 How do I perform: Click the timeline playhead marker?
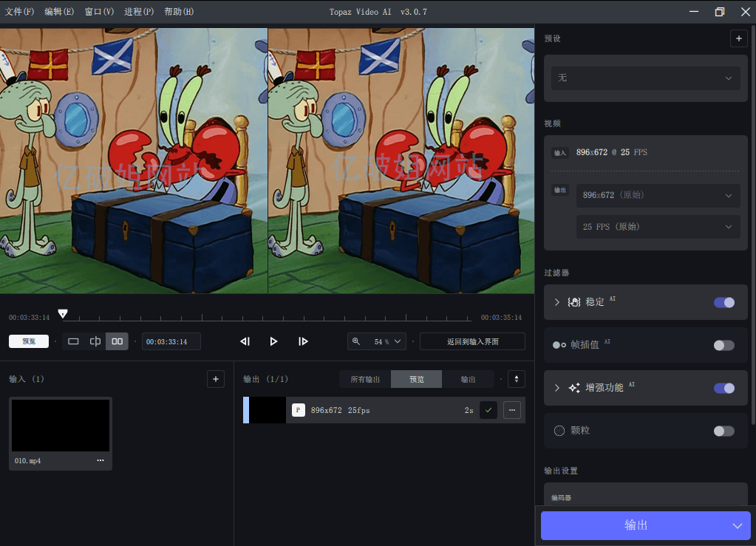[x=63, y=314]
